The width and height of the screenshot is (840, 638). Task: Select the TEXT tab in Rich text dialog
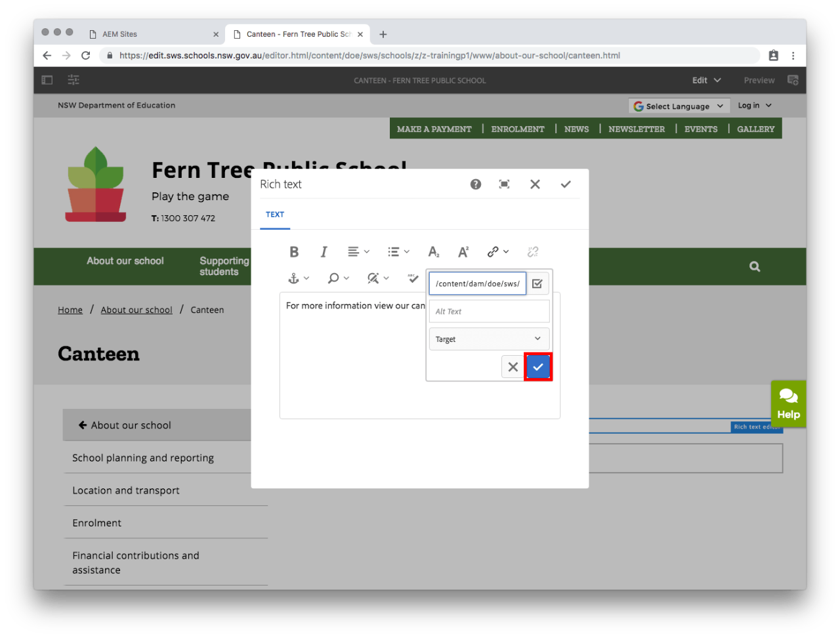coord(275,215)
